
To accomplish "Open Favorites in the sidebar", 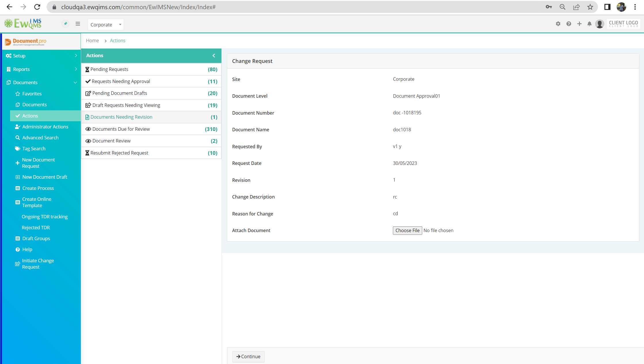I will [x=32, y=94].
